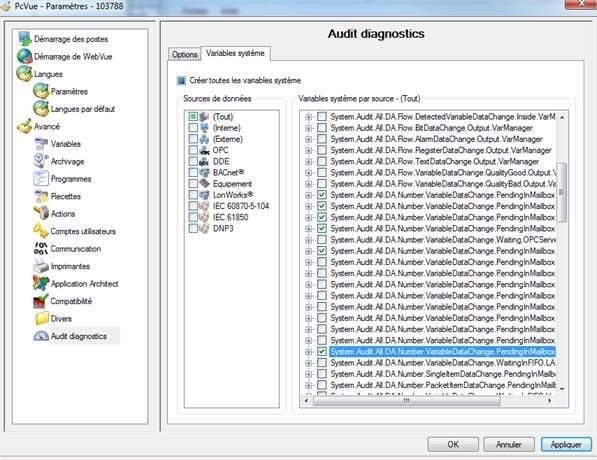Check the BitDataChange.Output.VarManager variable checkbox

pos(322,128)
